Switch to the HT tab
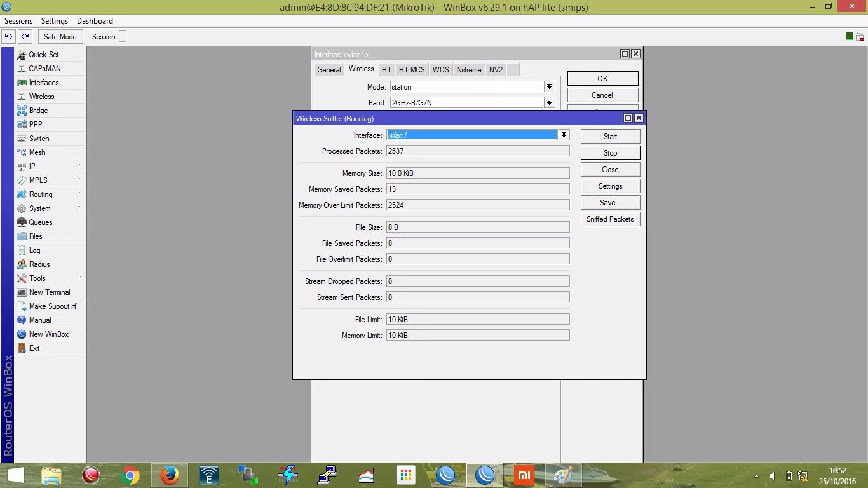 coord(386,70)
